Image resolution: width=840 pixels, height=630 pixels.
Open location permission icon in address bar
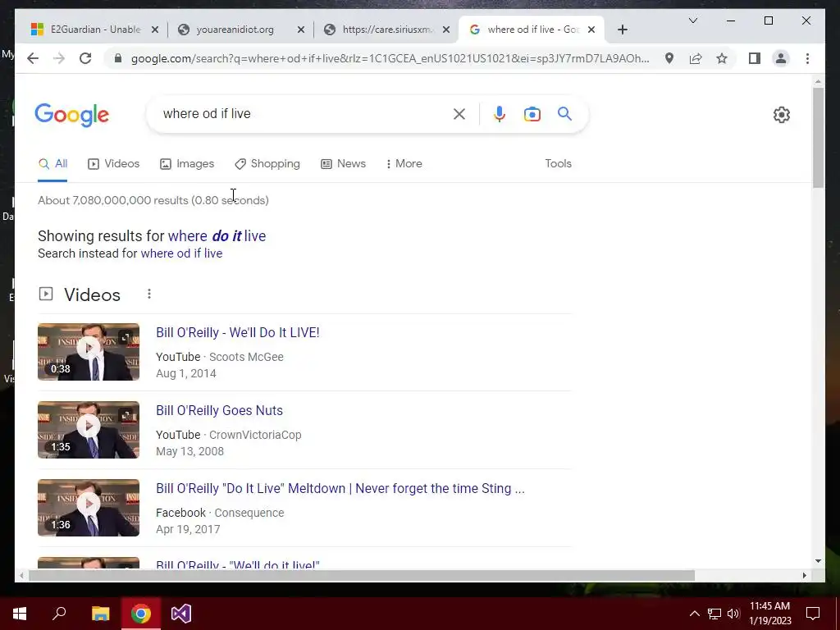point(669,58)
